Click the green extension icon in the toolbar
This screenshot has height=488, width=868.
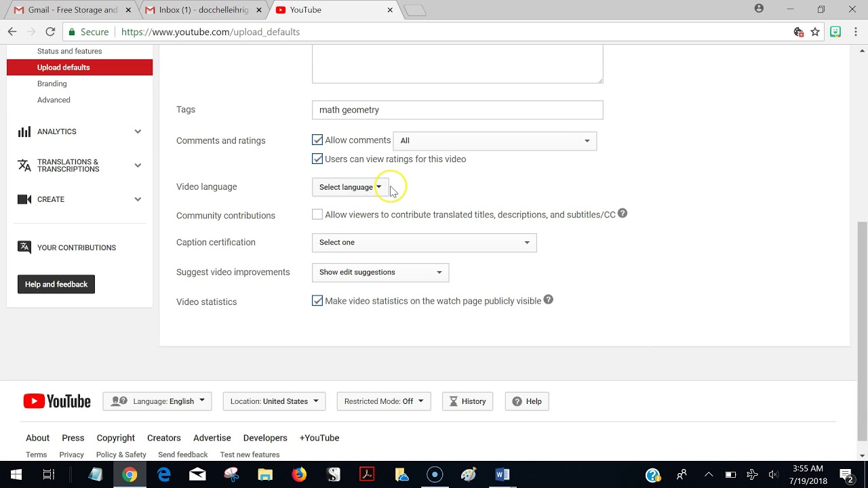click(835, 32)
